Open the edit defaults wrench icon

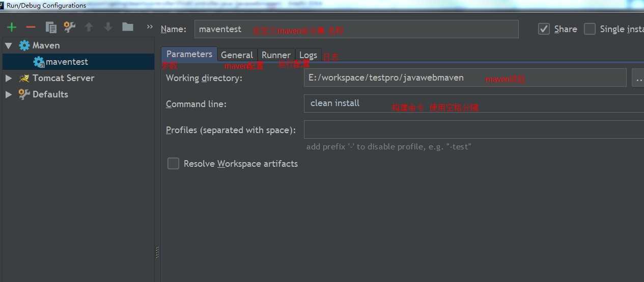pos(69,27)
